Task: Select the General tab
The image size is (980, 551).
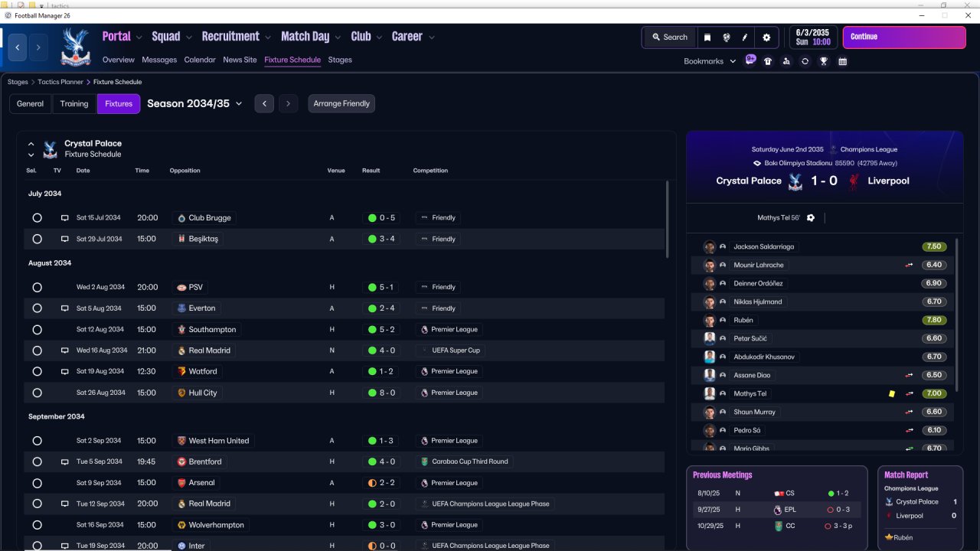Action: (31, 104)
